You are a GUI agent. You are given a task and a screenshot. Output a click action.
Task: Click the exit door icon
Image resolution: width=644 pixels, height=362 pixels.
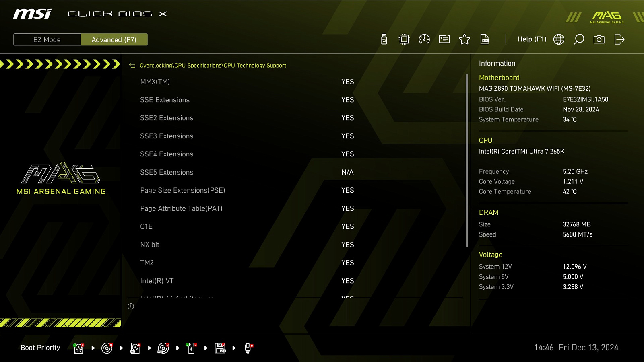coord(619,39)
